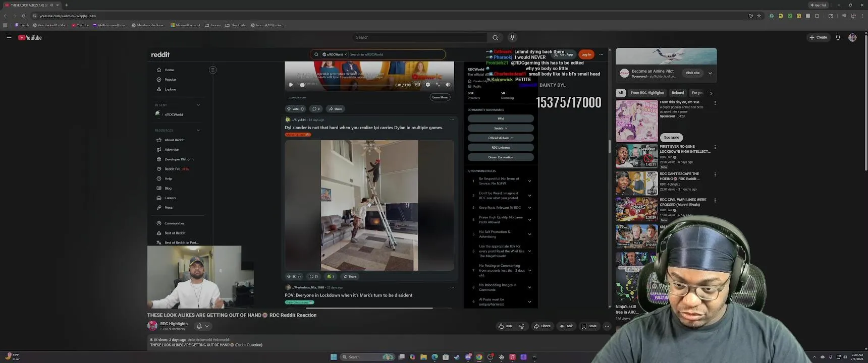The width and height of the screenshot is (868, 363).
Task: Save the video to a playlist
Action: pos(589,326)
